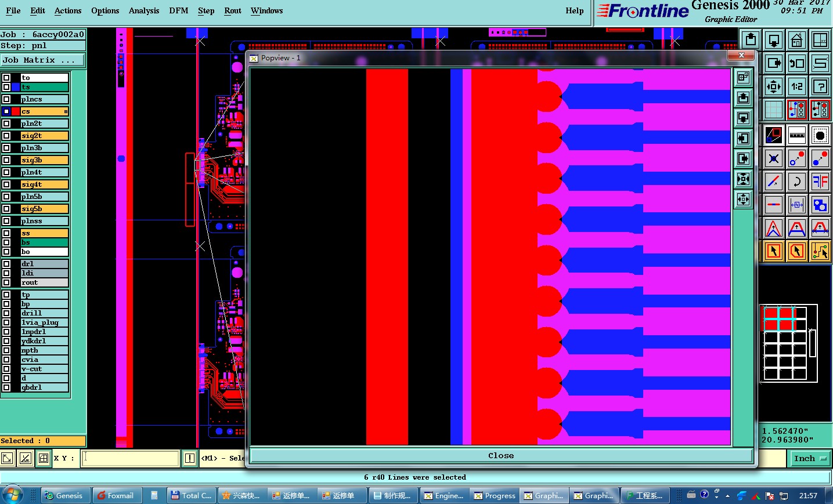Click the red color swatch of layer cs
The image size is (833, 504).
pos(16,111)
